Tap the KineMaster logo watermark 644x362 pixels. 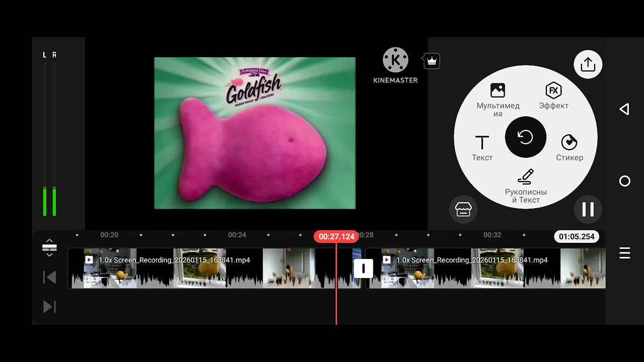[395, 65]
